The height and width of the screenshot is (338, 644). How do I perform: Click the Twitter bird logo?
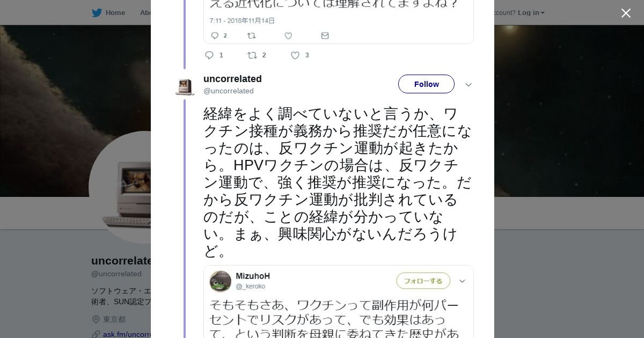[97, 13]
